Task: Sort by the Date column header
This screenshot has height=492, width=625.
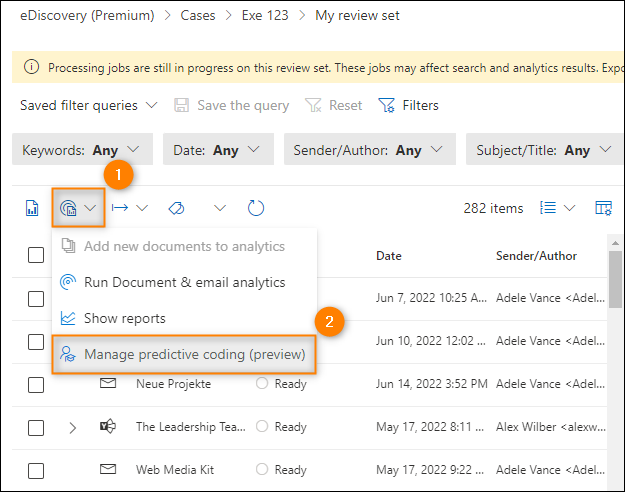Action: 389,256
